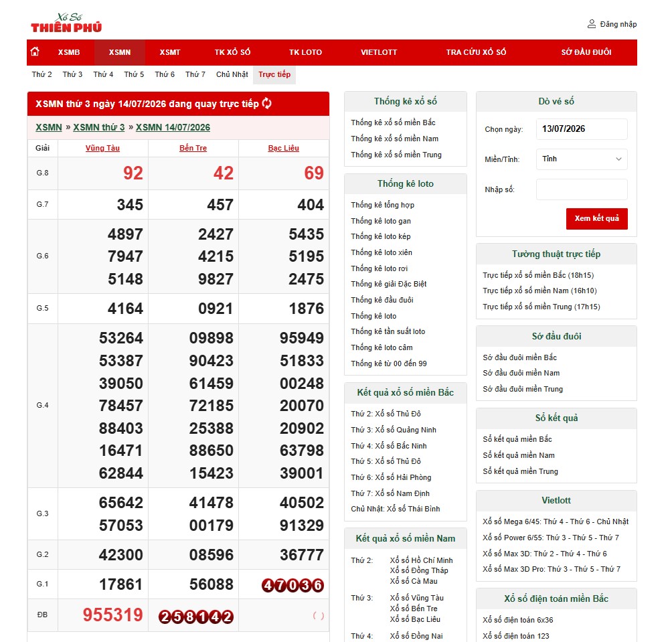Screen dimensions: 672x642
Task: Open Trực tiếp xổ số miền Bắc (18h15)
Action: pos(538,275)
